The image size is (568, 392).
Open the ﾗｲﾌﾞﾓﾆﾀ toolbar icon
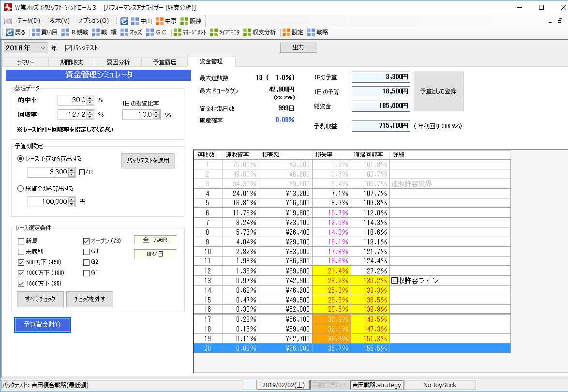tap(214, 32)
